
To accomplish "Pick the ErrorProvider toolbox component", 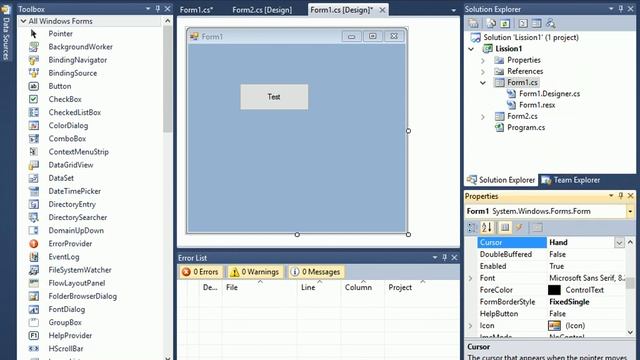I will (x=70, y=244).
